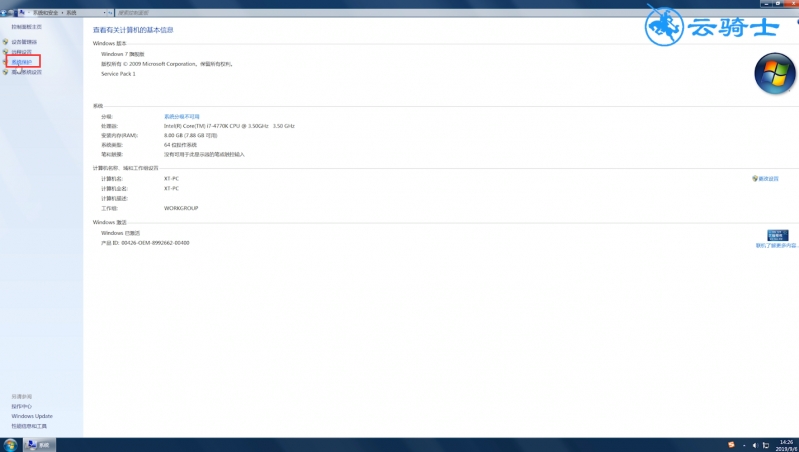Open 系统保护 (System protection) in the sidebar
The height and width of the screenshot is (452, 799).
[21, 62]
